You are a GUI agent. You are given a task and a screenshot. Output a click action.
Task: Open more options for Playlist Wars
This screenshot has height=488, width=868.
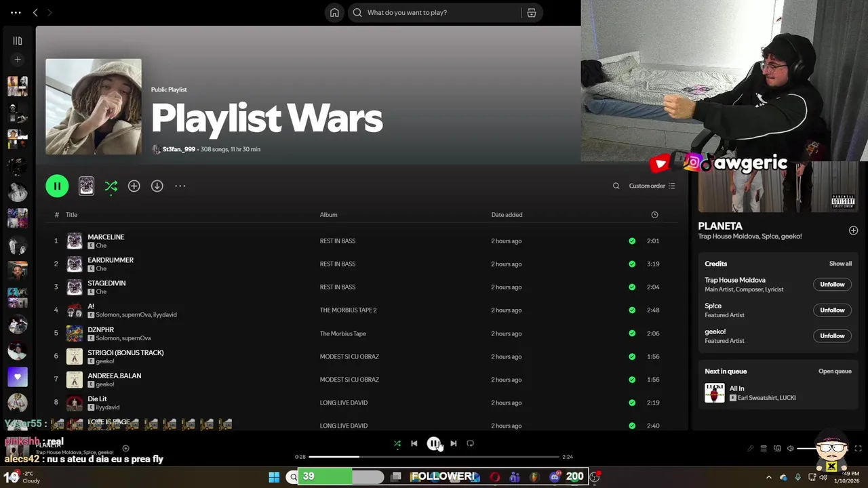pos(180,186)
